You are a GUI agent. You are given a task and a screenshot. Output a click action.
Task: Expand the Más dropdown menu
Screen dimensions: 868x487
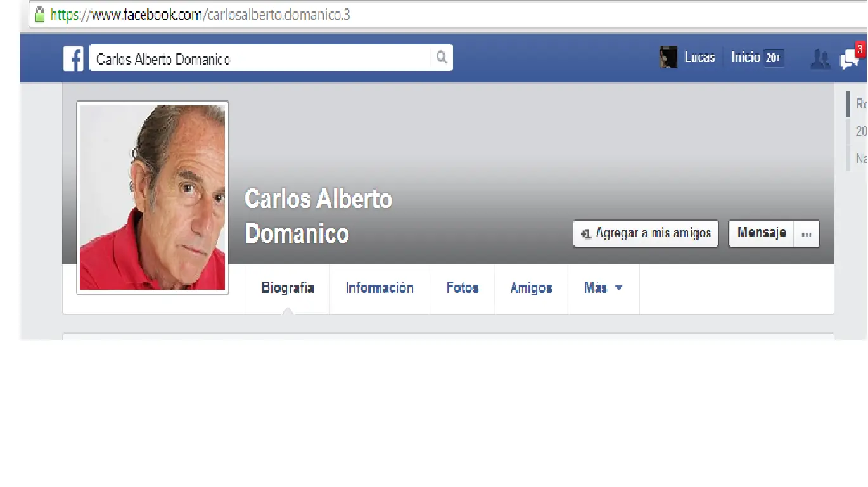(x=603, y=289)
